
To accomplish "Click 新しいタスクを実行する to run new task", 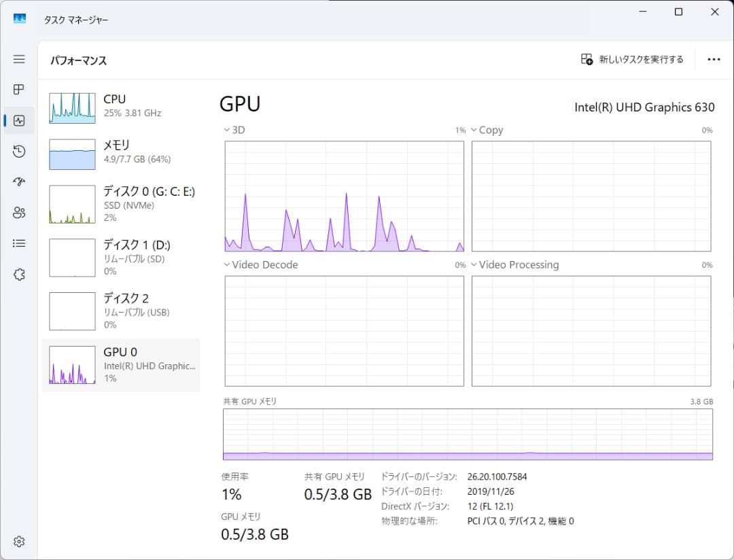I will coord(631,60).
